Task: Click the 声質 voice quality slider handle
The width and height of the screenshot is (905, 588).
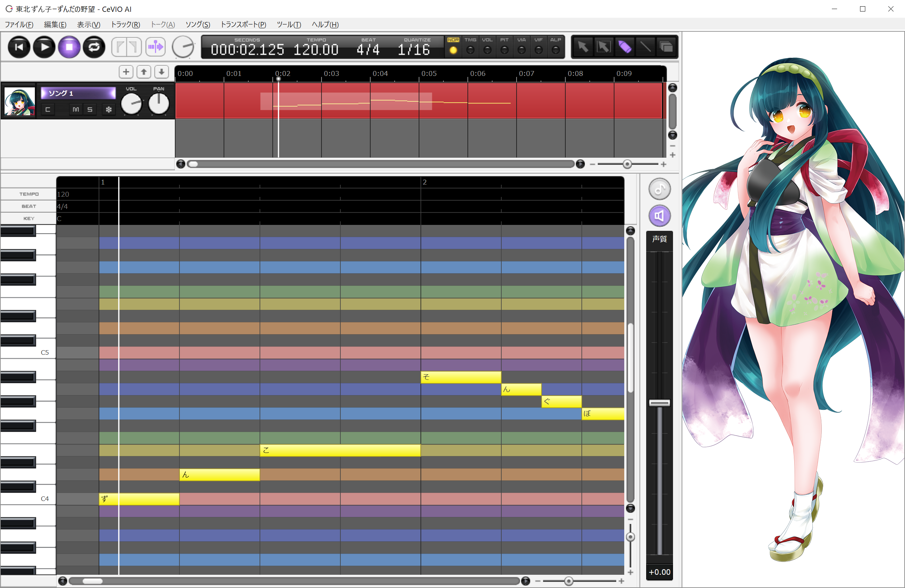Action: click(x=659, y=403)
